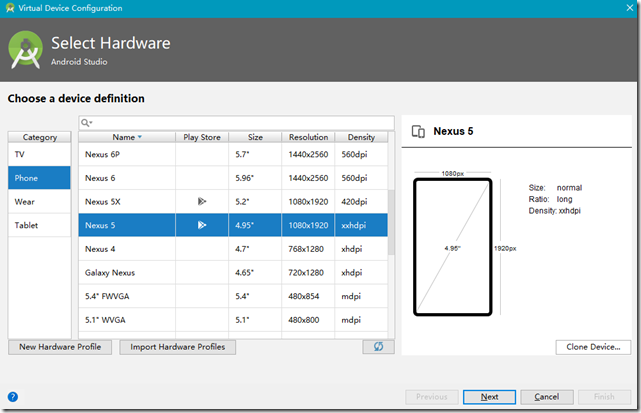Select the Nexus 4 device row
The height and width of the screenshot is (413, 641).
(233, 249)
